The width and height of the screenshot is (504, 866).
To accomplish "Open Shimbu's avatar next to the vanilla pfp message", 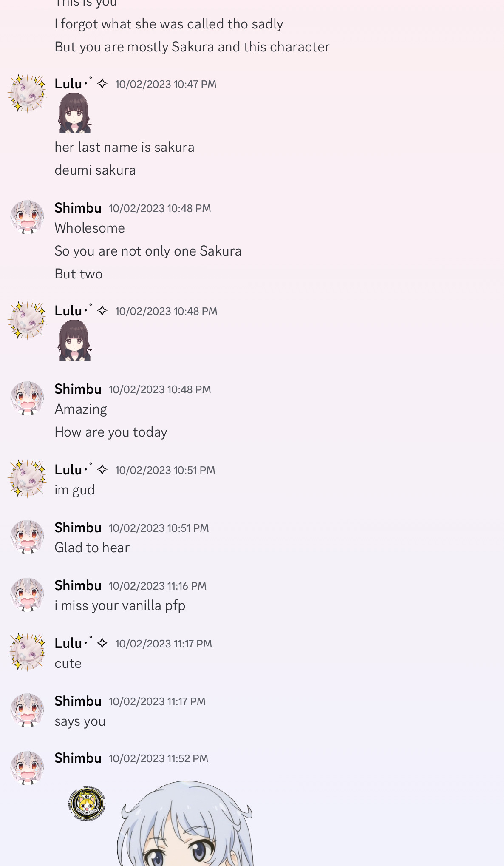I will 27,595.
